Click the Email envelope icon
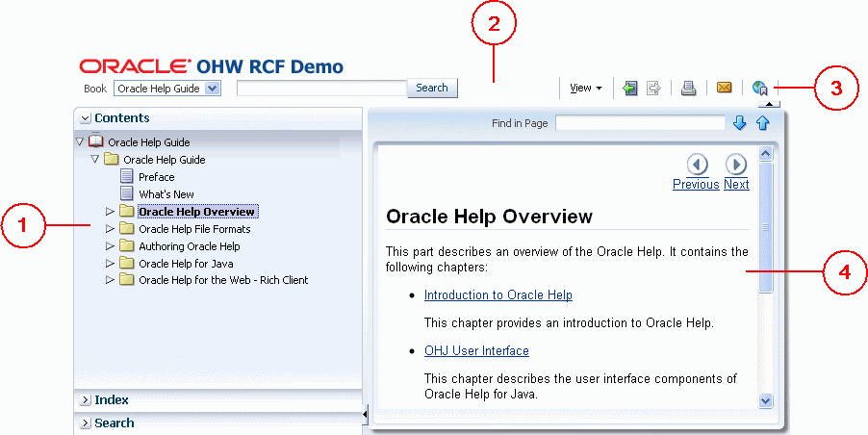868x435 pixels. (724, 88)
